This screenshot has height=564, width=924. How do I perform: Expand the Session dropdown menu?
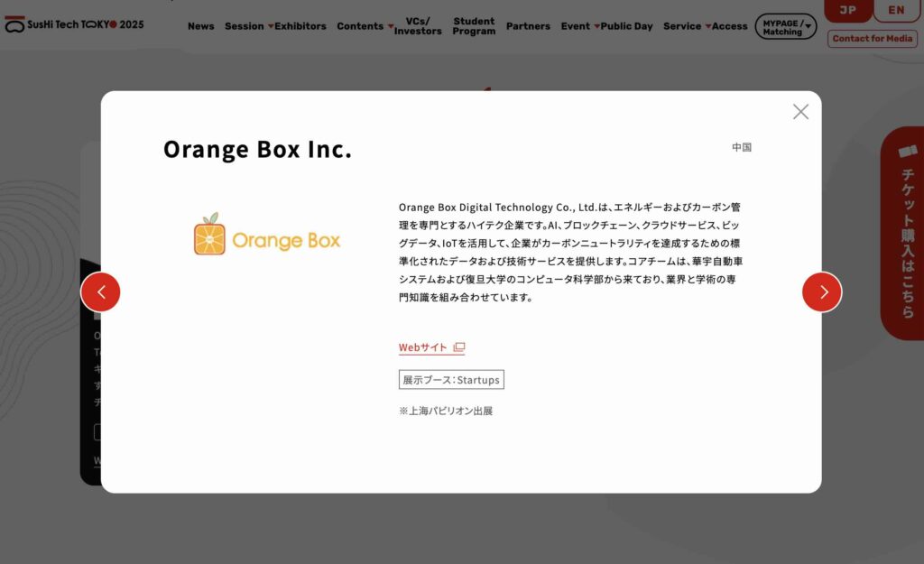click(x=249, y=26)
